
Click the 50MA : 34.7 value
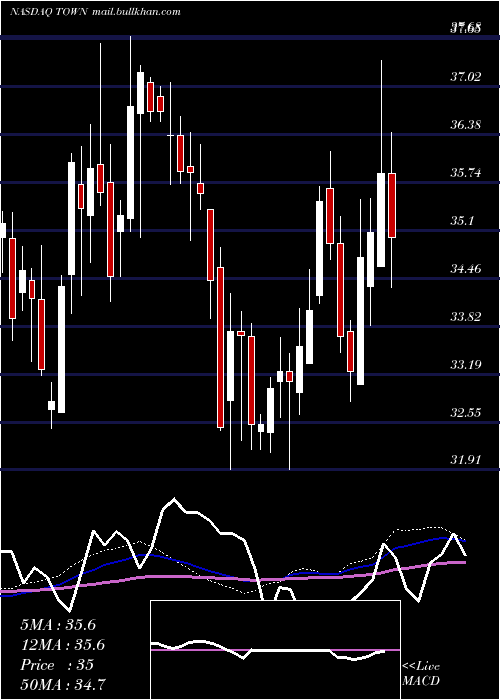(63, 684)
